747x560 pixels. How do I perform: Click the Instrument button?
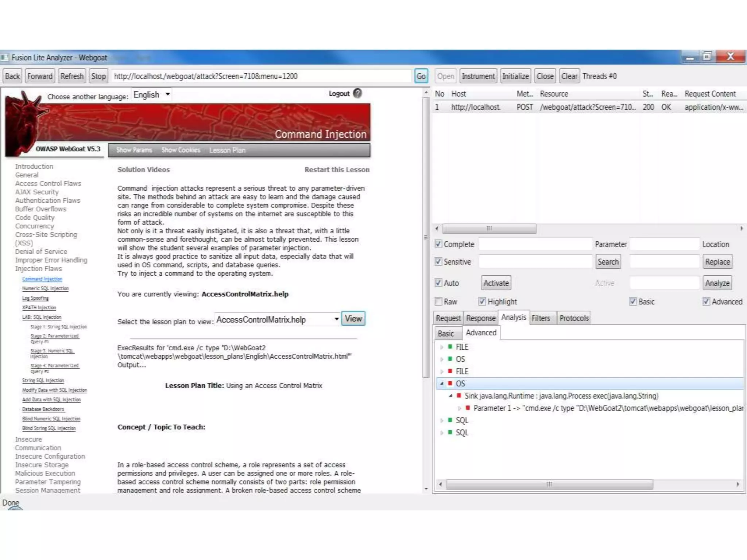pos(478,76)
